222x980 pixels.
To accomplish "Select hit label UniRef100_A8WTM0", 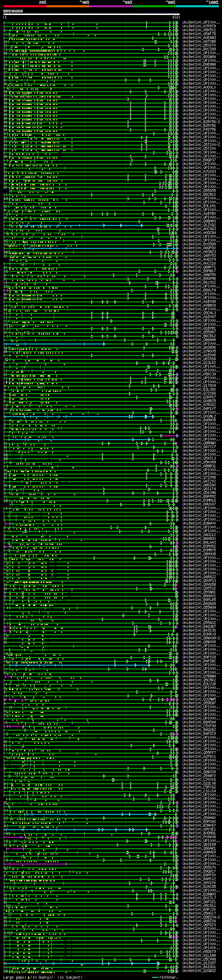I will [199, 275].
